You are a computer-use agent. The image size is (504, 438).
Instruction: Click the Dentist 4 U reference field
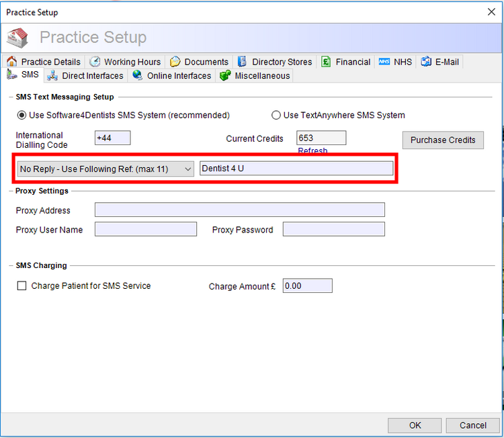point(296,169)
